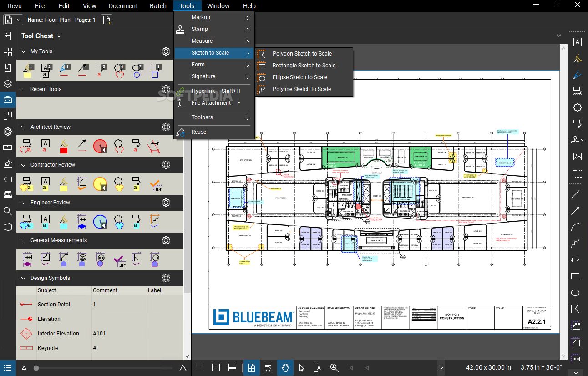The width and height of the screenshot is (588, 376).
Task: Open the Spaces panel icon
Action: (x=8, y=116)
